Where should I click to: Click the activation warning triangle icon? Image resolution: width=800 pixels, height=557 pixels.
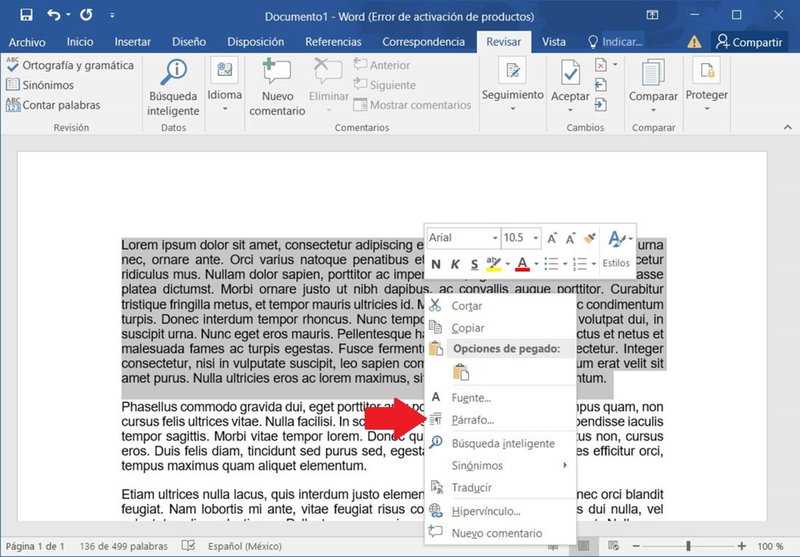coord(694,42)
